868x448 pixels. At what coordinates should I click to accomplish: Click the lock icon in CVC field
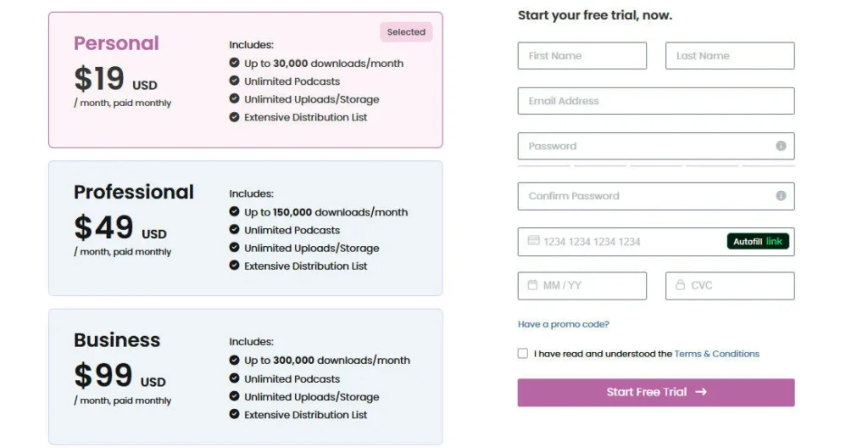(x=680, y=285)
